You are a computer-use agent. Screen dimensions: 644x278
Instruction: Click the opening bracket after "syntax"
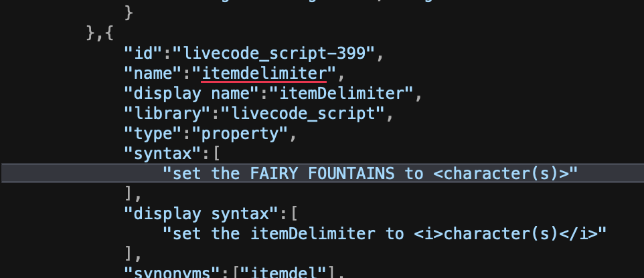[216, 153]
